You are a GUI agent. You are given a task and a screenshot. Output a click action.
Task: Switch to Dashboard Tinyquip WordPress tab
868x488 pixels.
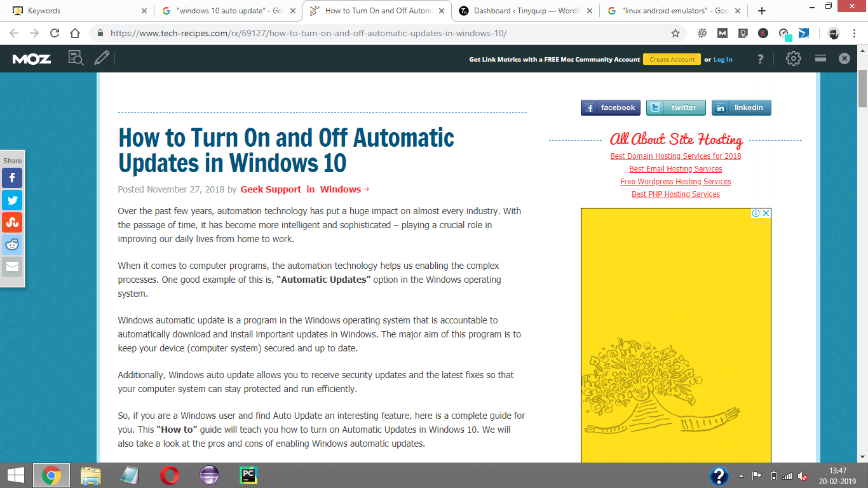526,11
